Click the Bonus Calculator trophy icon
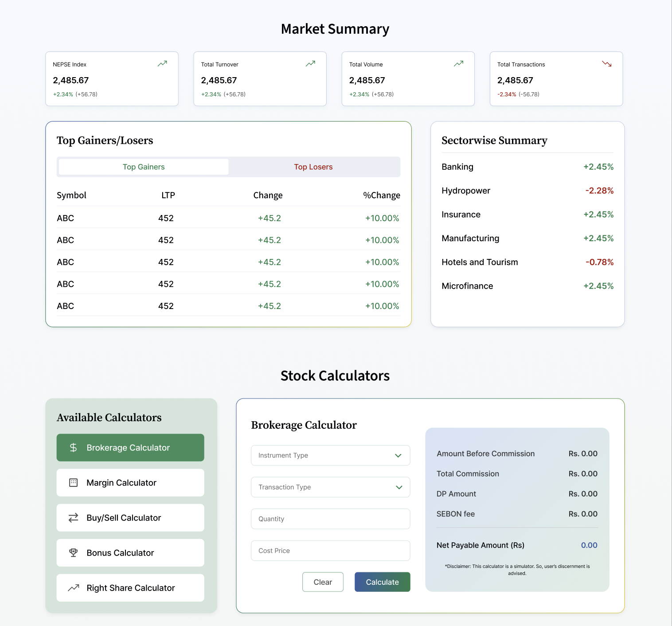 pyautogui.click(x=74, y=553)
